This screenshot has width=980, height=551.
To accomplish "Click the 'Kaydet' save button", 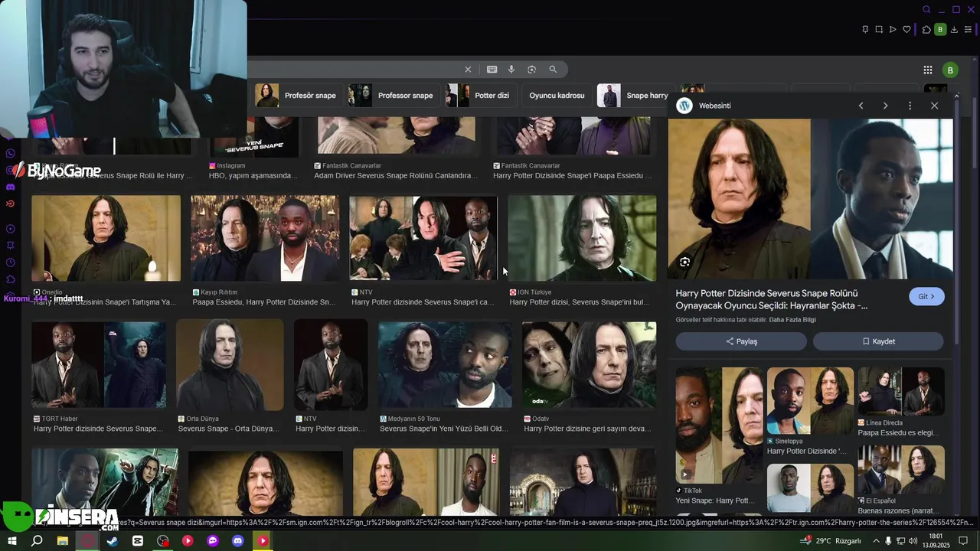I will (x=878, y=341).
